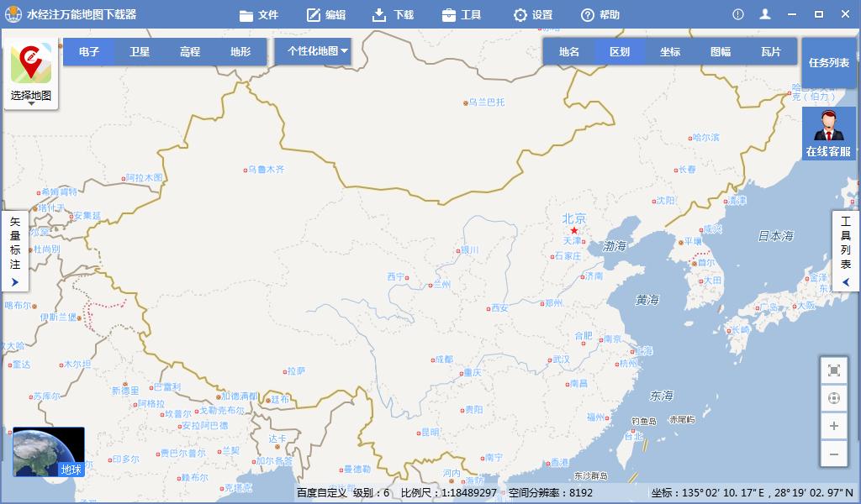The height and width of the screenshot is (504, 861).
Task: Open the 任务列表 task list
Action: (x=827, y=62)
